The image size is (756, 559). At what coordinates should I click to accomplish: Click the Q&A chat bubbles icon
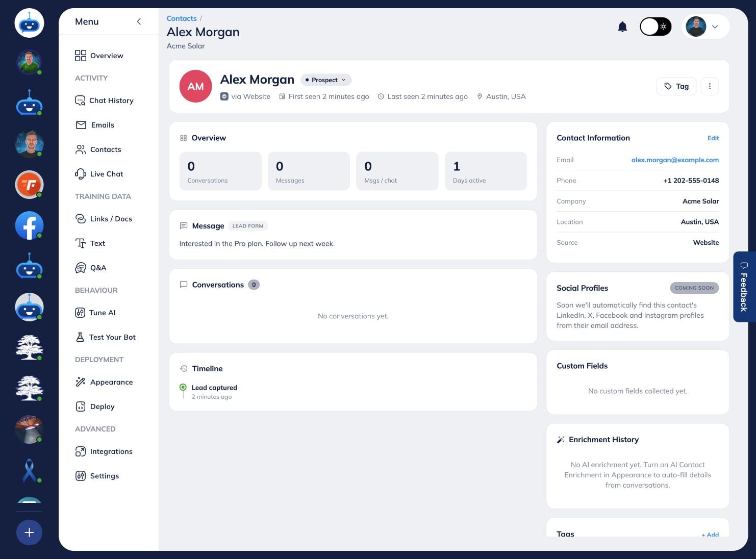(x=81, y=268)
